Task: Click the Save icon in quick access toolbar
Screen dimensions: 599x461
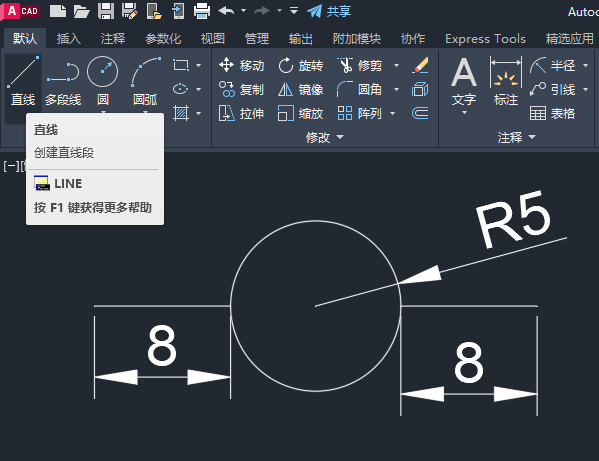Action: (106, 11)
